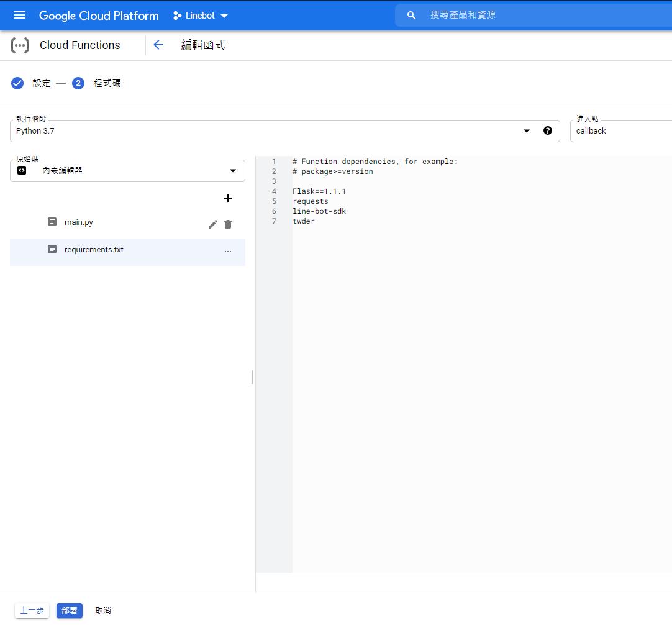Select the 程式碼 step 2
The width and height of the screenshot is (672, 625).
pos(96,83)
